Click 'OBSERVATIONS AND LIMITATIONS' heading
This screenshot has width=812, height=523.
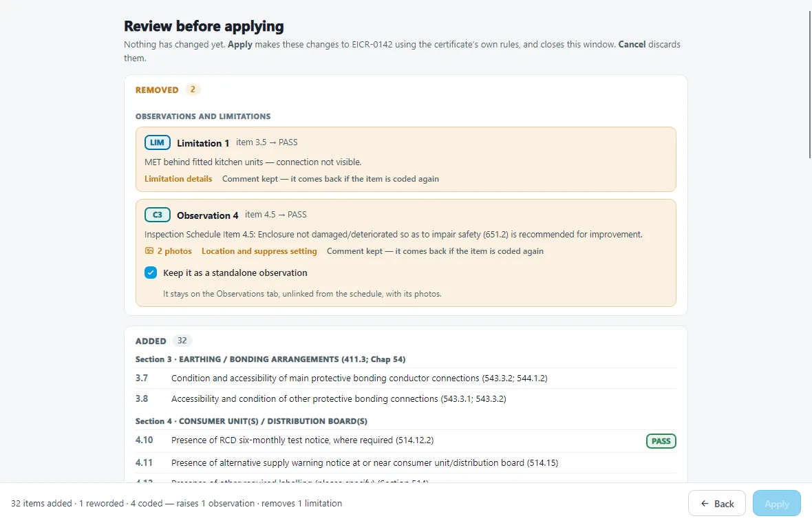(x=203, y=116)
